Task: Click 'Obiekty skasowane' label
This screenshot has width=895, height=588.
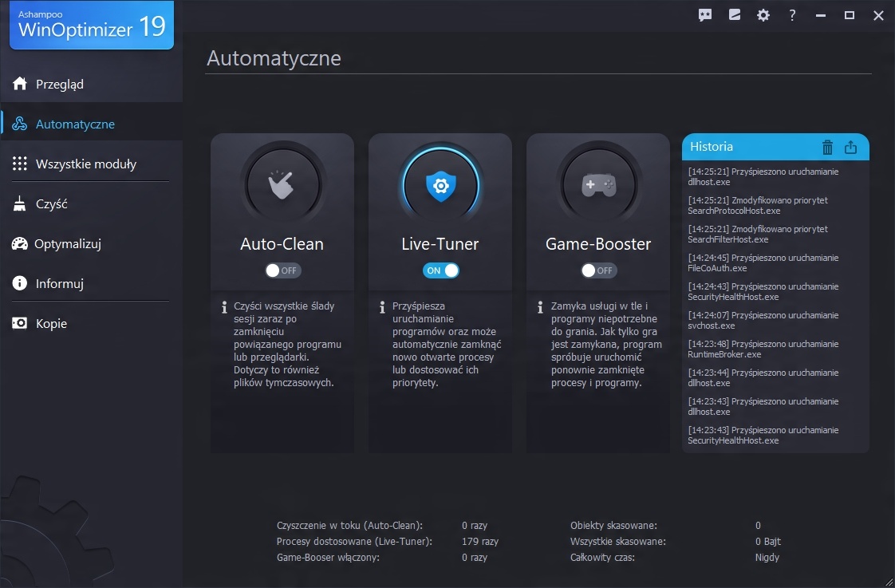Action: (x=613, y=525)
